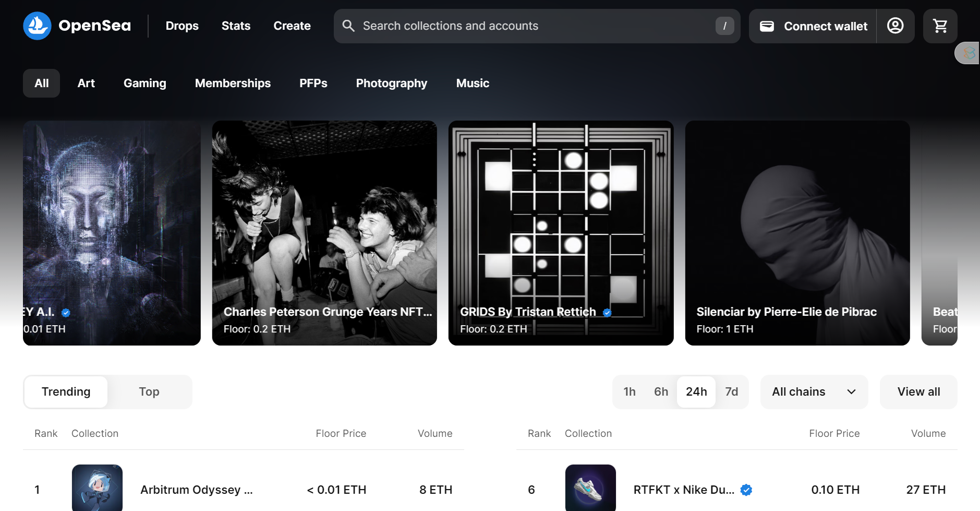Open the shopping cart icon
The width and height of the screenshot is (980, 511).
coord(940,26)
